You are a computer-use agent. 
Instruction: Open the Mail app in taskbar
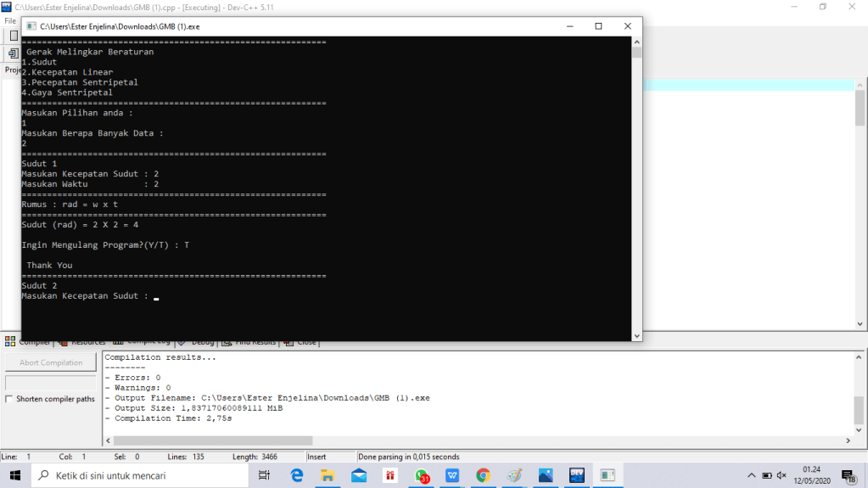[359, 475]
